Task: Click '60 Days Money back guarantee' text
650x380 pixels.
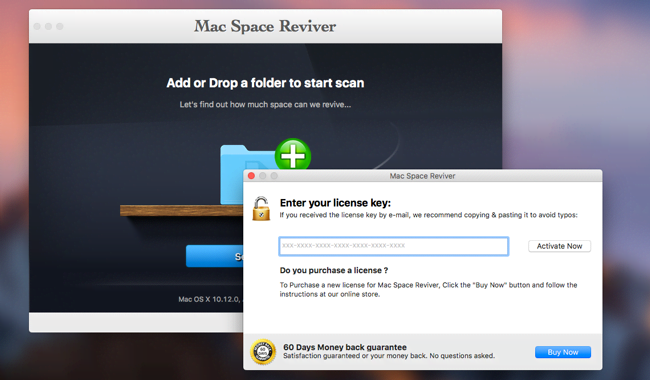Action: (345, 347)
